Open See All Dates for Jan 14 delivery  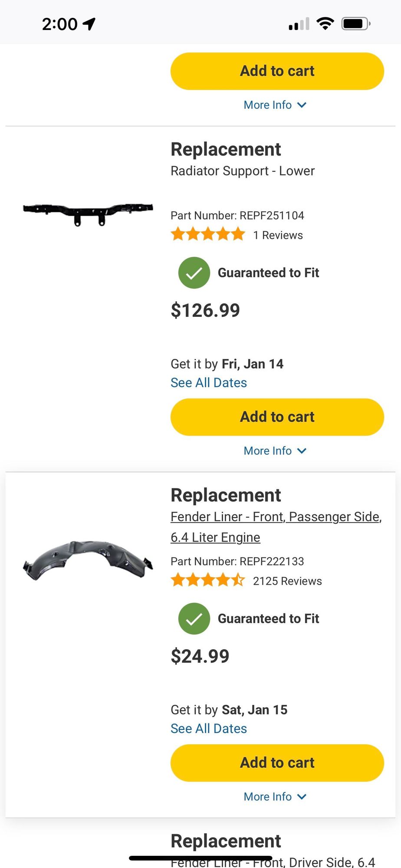(x=209, y=383)
